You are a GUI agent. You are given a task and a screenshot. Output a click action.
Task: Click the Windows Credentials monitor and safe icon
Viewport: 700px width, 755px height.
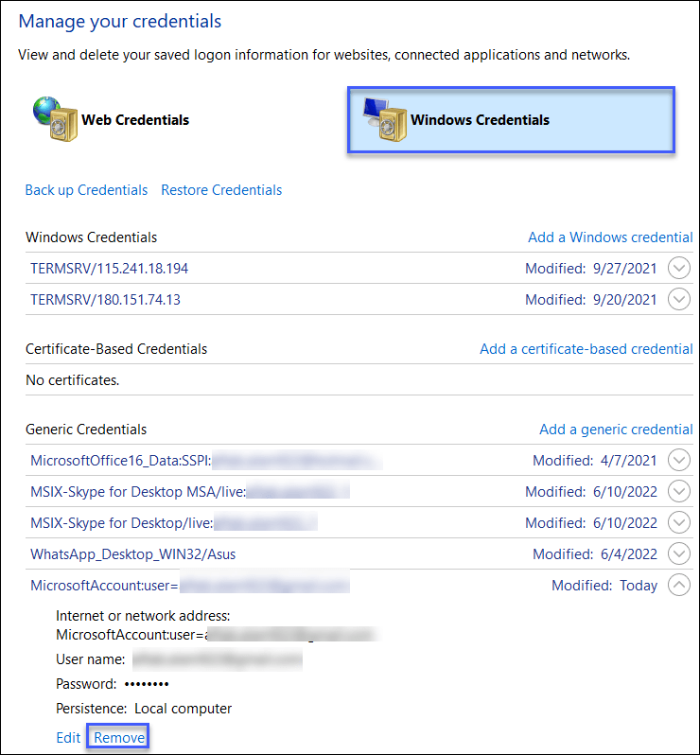click(x=385, y=119)
